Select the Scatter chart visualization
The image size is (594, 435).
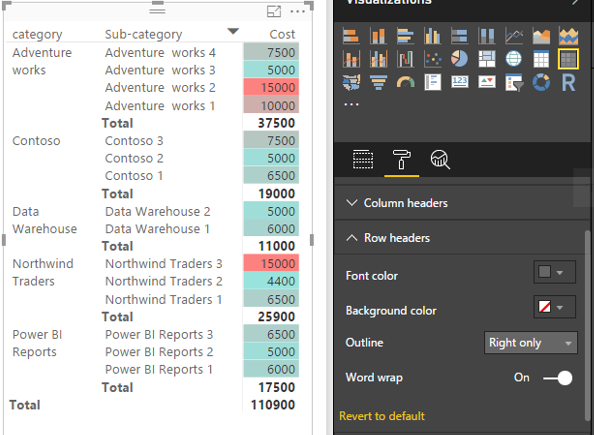click(432, 59)
